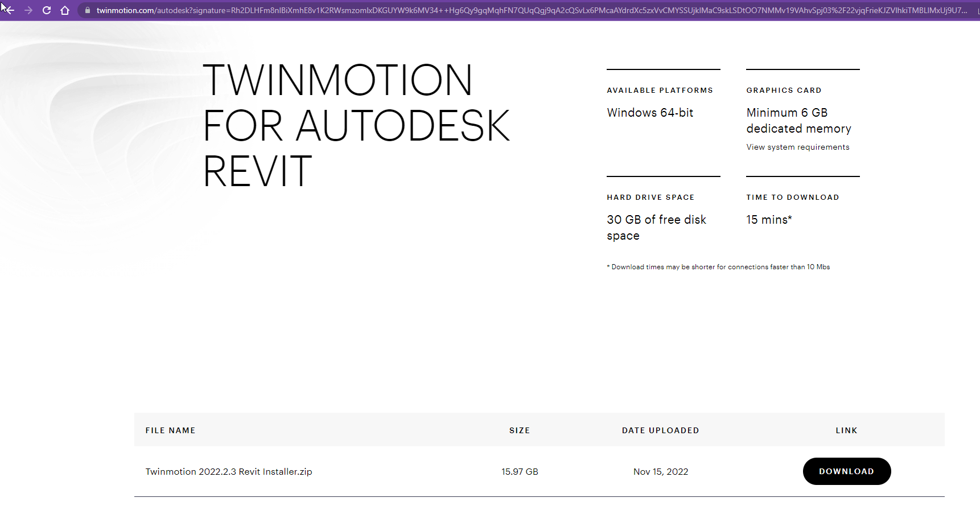Open the browser home page icon

coord(65,10)
